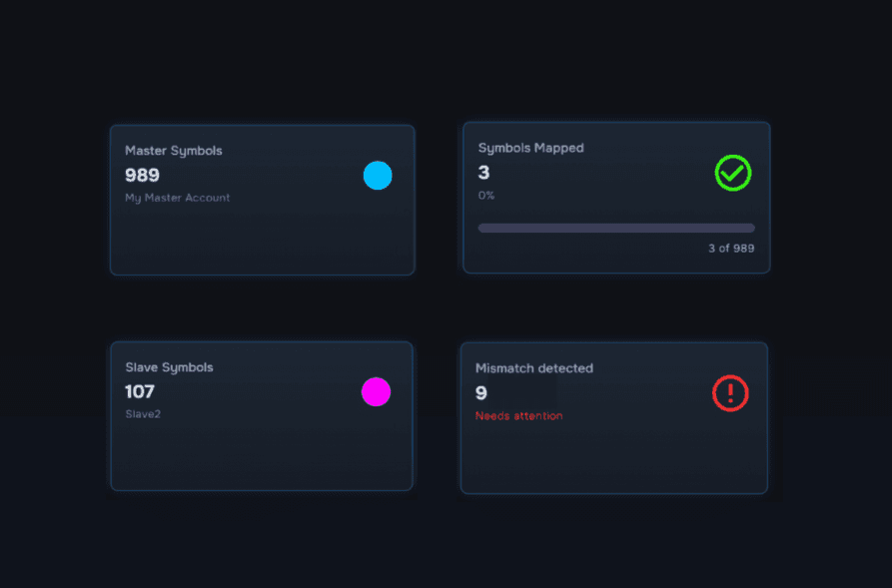Click the Slave Symbols count of 107

click(141, 392)
